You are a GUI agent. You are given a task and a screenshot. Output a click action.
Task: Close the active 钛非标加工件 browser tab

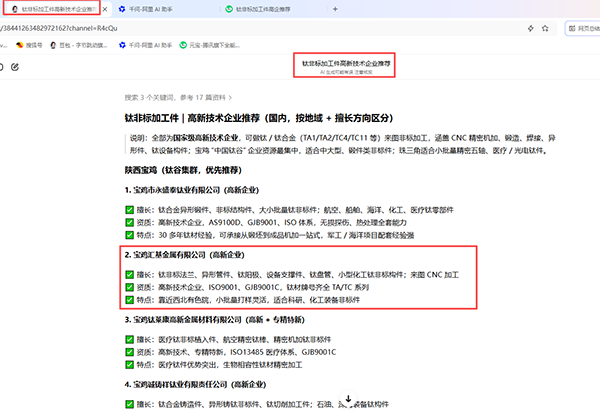tap(105, 9)
